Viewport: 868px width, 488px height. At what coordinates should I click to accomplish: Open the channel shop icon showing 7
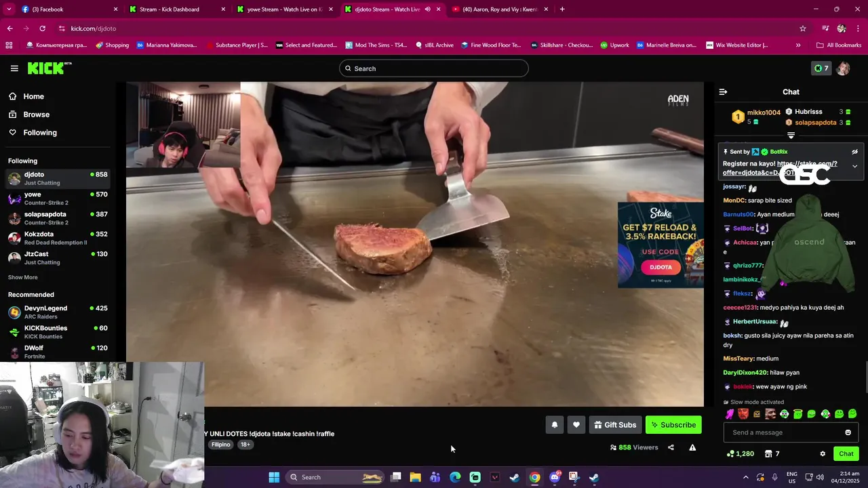(772, 454)
